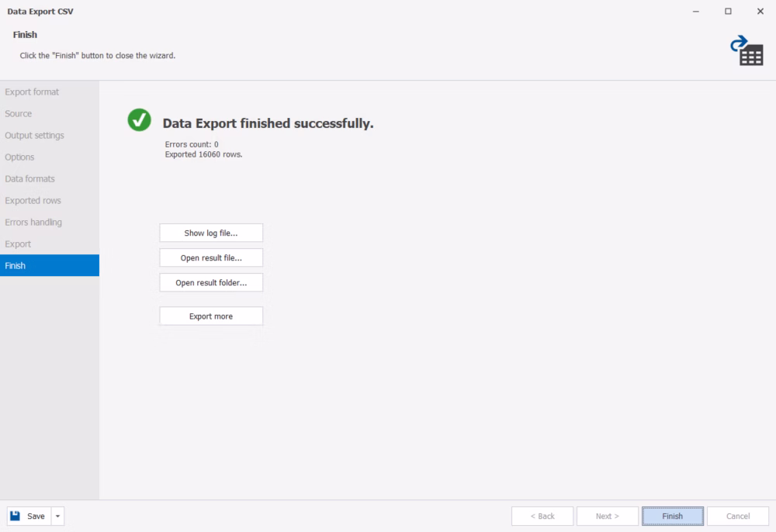Click the "Data Export finished successfully." heading
The height and width of the screenshot is (532, 776).
pyautogui.click(x=268, y=123)
